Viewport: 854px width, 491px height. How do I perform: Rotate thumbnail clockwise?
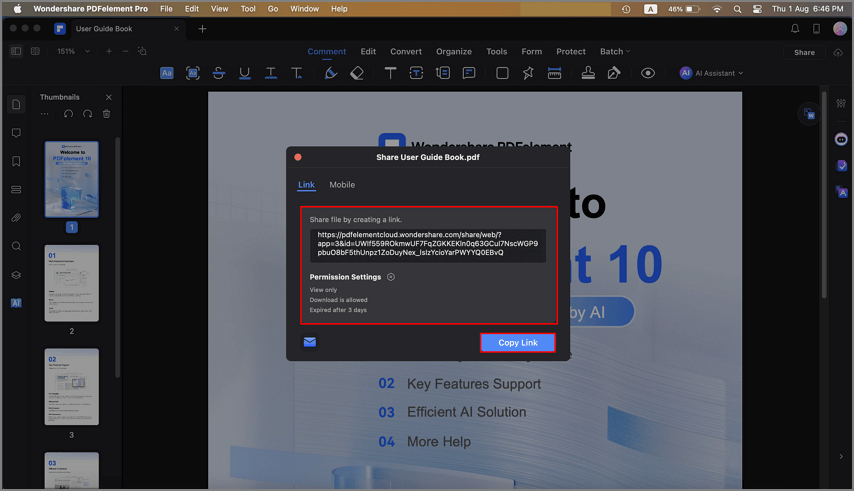click(88, 114)
